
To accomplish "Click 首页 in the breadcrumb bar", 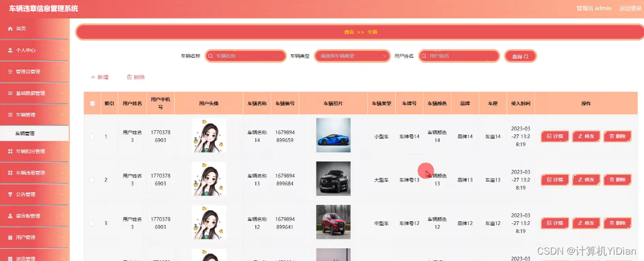I will [x=349, y=32].
